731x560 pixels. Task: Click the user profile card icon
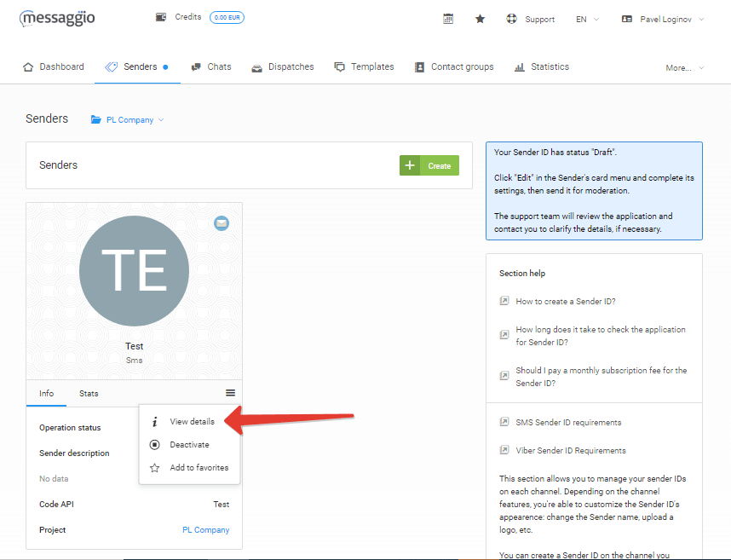(627, 19)
